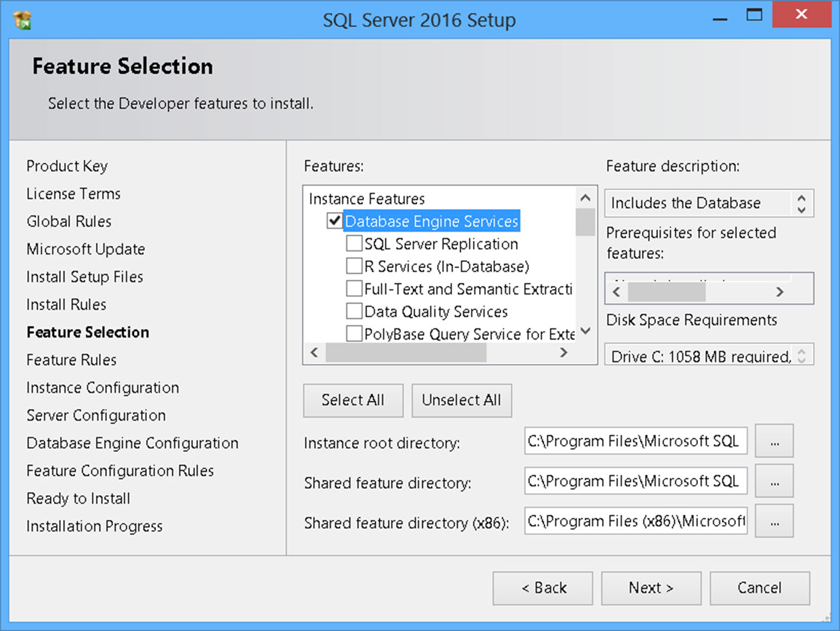Viewport: 840px width, 631px height.
Task: Click the Shared feature directory text field
Action: coord(635,481)
